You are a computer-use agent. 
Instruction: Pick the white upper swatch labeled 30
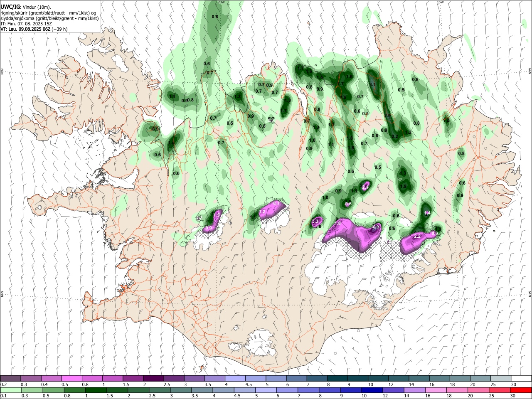pos(521,378)
